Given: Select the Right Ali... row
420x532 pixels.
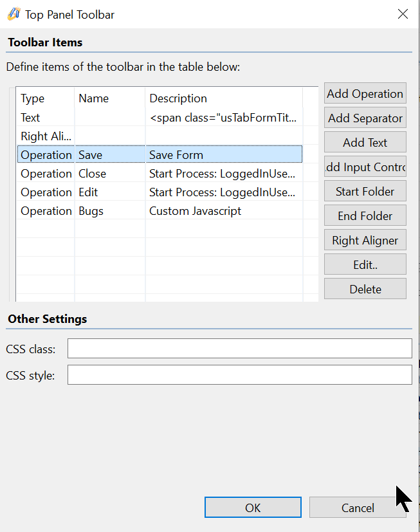Looking at the screenshot, I should (160, 136).
